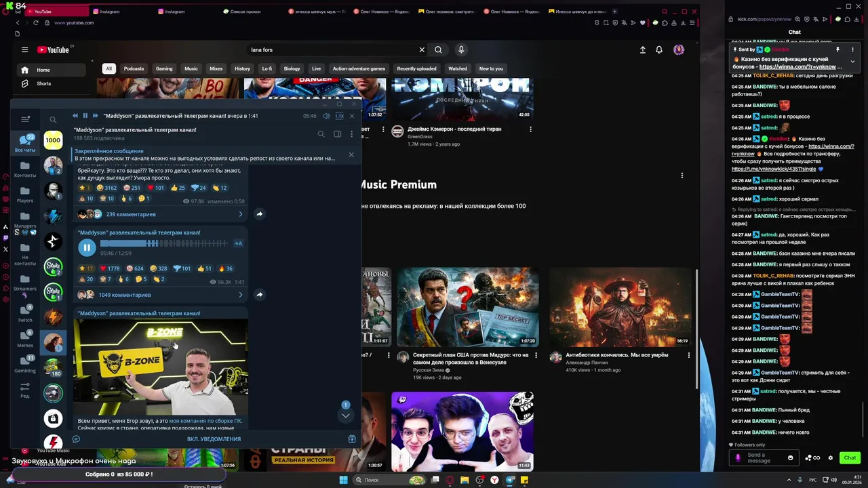Add thumbs-up reaction 25 on first post
Image resolution: width=868 pixels, height=488 pixels.
tap(178, 188)
